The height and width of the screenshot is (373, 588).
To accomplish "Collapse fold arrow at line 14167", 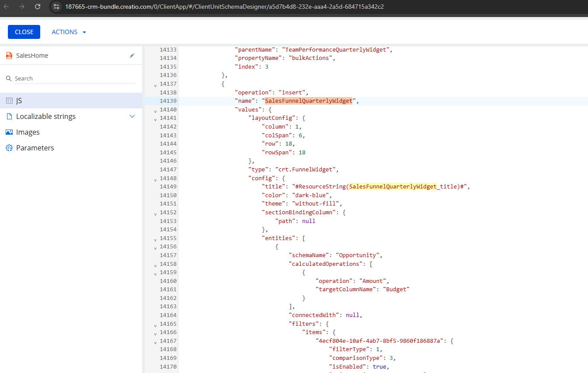I will [155, 342].
